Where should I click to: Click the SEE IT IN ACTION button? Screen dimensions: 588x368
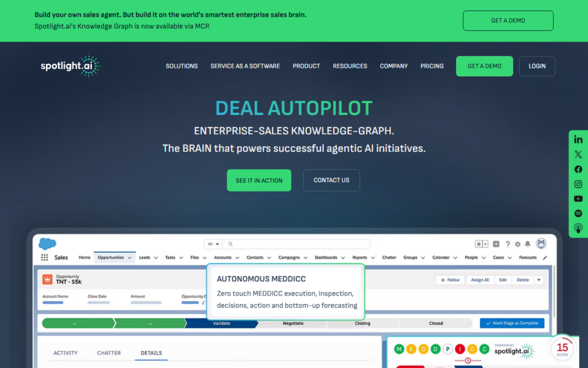[x=259, y=180]
